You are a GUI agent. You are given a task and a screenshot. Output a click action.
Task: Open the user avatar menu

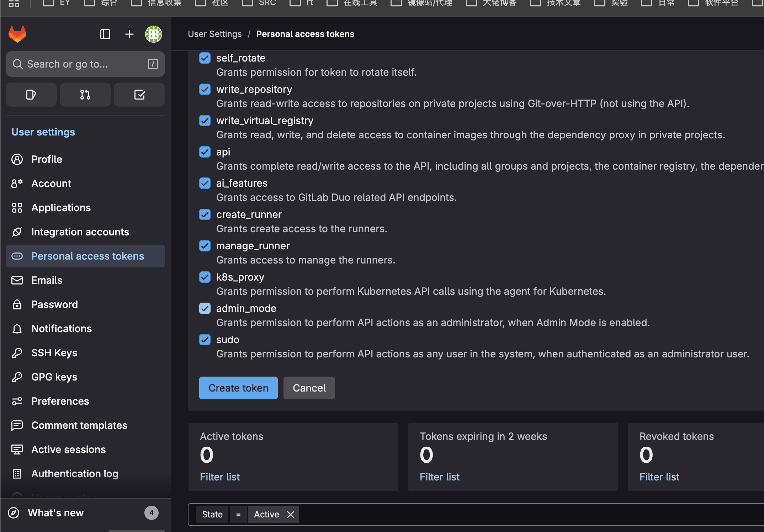(154, 34)
